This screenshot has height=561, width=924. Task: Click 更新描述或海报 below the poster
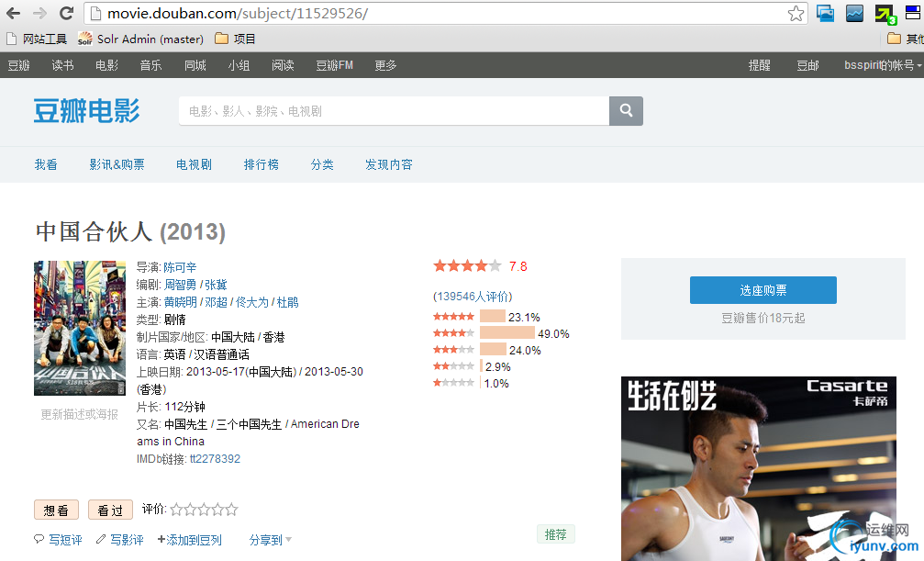pos(80,414)
